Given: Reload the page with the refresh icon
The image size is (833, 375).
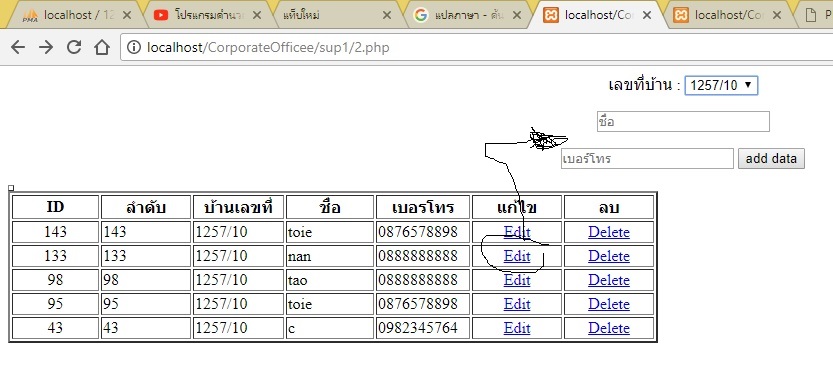Looking at the screenshot, I should [x=74, y=47].
